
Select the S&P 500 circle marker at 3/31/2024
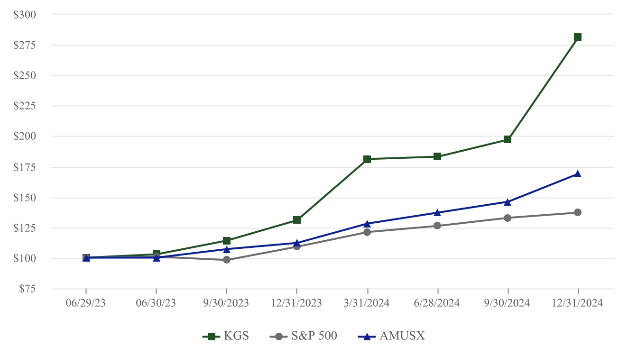(x=367, y=232)
